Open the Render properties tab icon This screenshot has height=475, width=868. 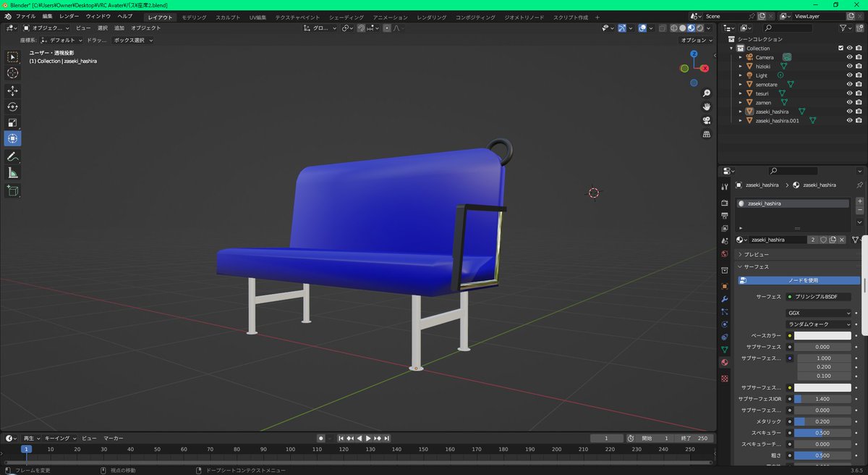pyautogui.click(x=725, y=203)
